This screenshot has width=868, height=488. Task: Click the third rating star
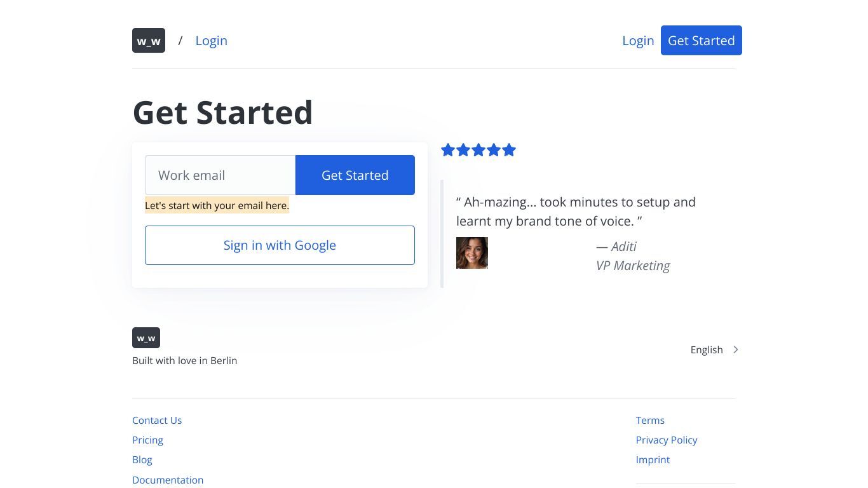click(x=478, y=150)
